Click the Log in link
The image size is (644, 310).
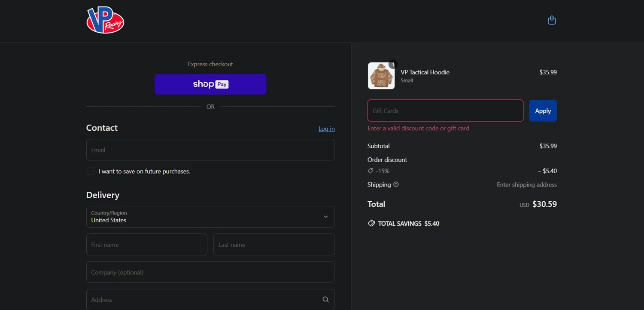[x=326, y=129]
